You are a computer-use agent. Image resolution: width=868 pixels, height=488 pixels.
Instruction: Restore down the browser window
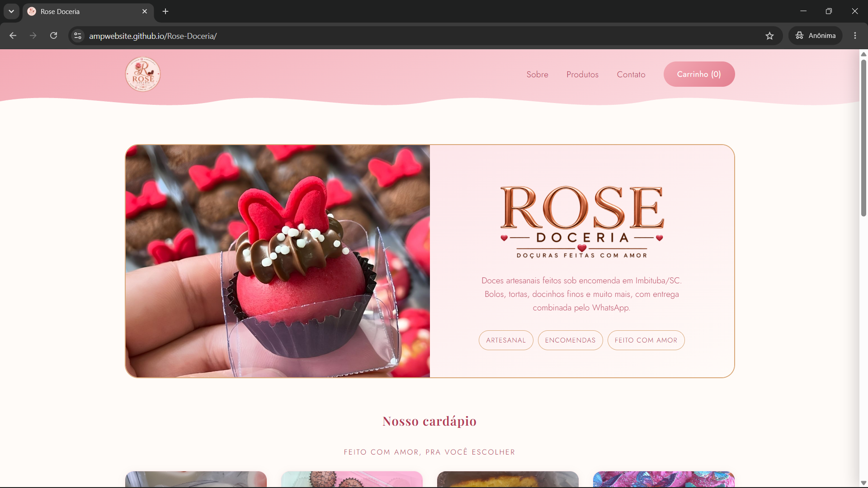(x=829, y=11)
